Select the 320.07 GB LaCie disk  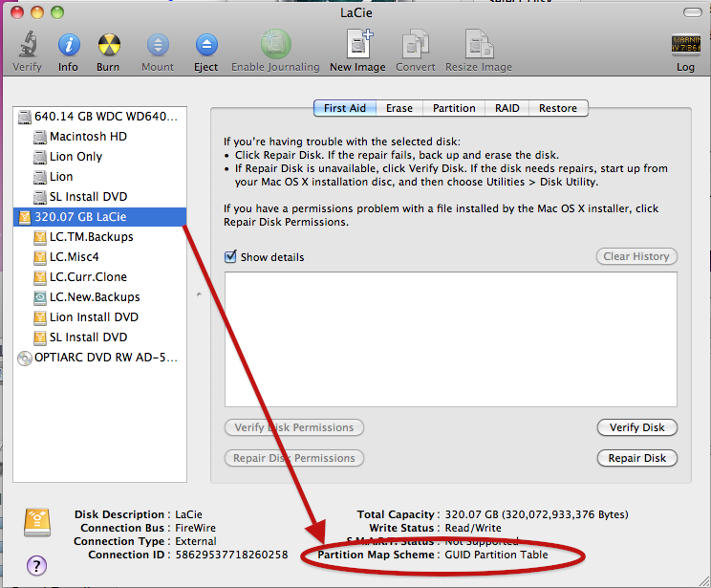tap(99, 217)
